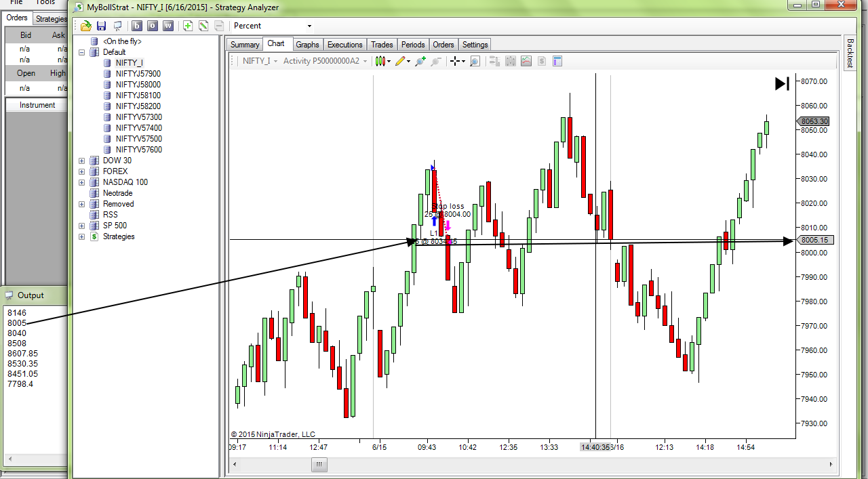
Task: Open the Settings tab
Action: pyautogui.click(x=475, y=45)
